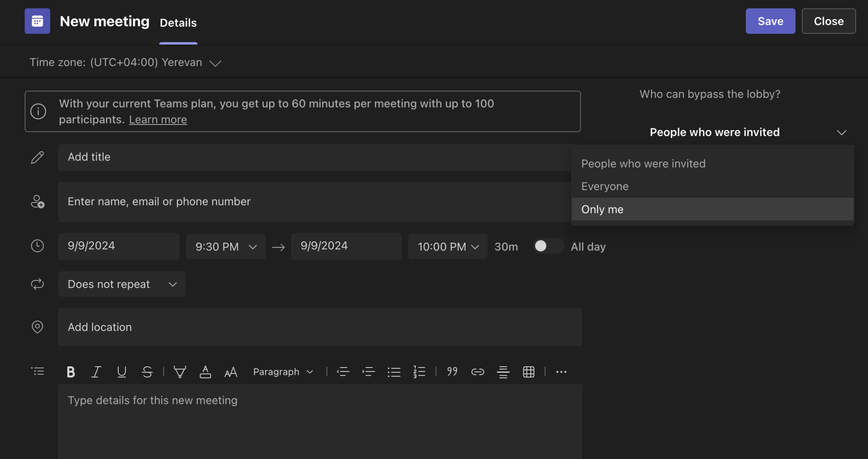This screenshot has height=459, width=868.
Task: Select the underline icon
Action: click(x=121, y=371)
